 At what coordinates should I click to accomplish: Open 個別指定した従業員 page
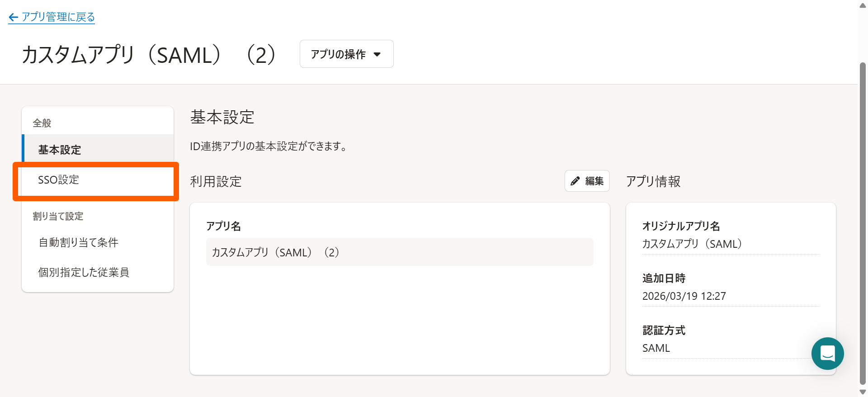[84, 272]
